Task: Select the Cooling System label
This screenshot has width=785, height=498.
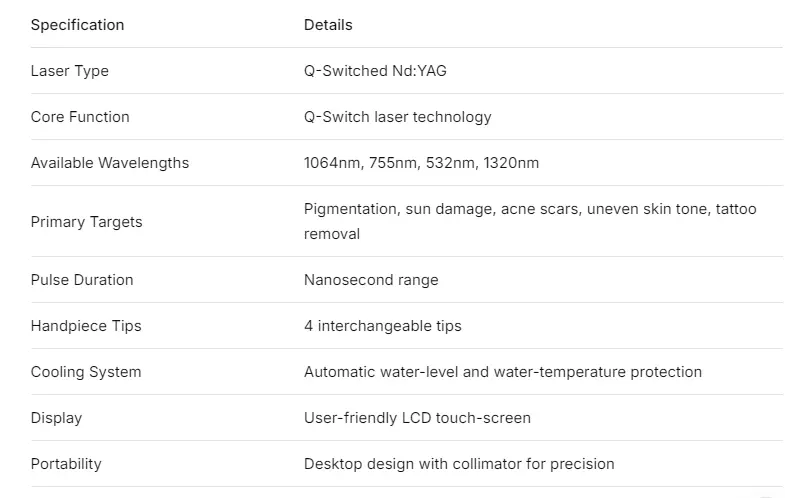Action: pyautogui.click(x=86, y=372)
